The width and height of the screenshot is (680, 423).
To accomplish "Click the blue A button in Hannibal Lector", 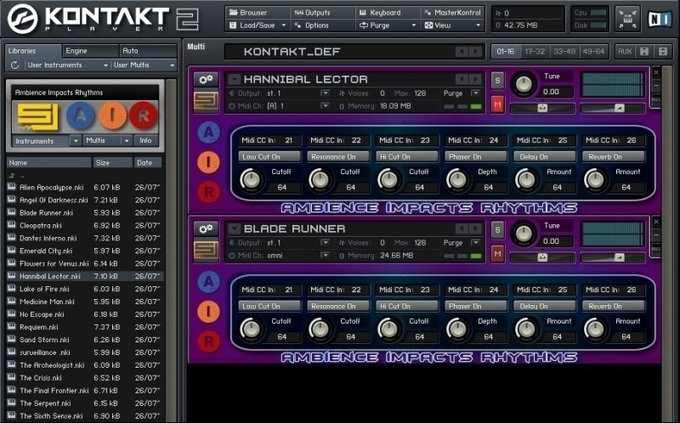I will pos(208,132).
